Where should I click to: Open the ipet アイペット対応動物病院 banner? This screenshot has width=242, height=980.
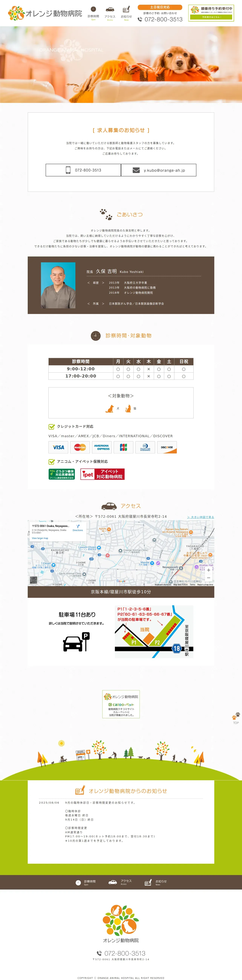pos(102,474)
